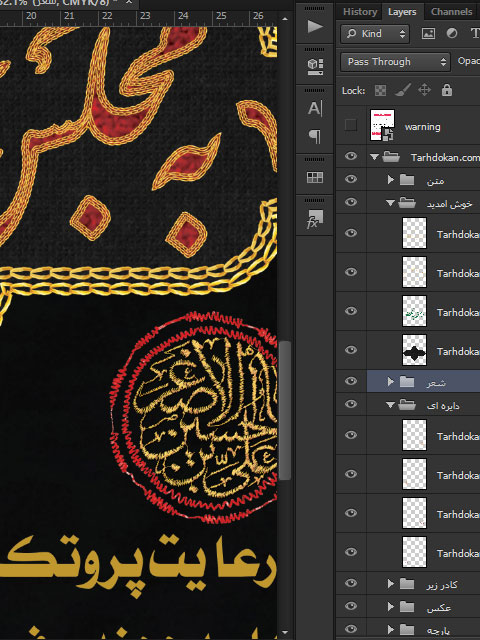Select the متن group name

click(435, 181)
